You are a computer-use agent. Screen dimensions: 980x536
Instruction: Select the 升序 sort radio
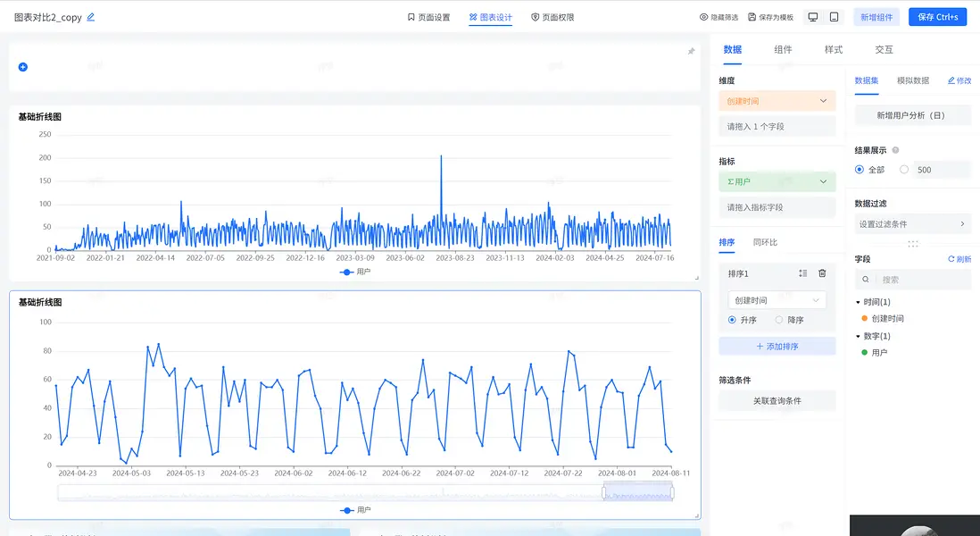pyautogui.click(x=733, y=320)
